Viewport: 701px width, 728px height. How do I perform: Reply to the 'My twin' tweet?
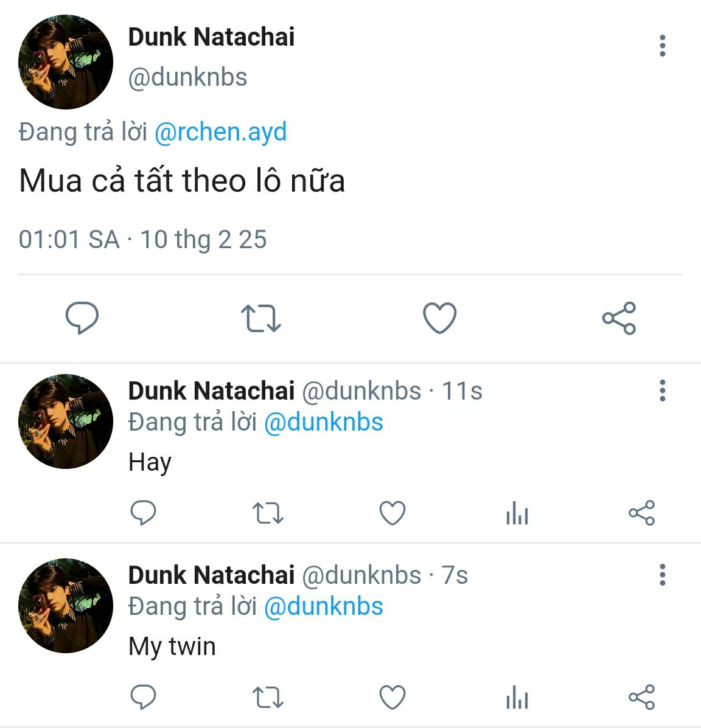coord(144,698)
